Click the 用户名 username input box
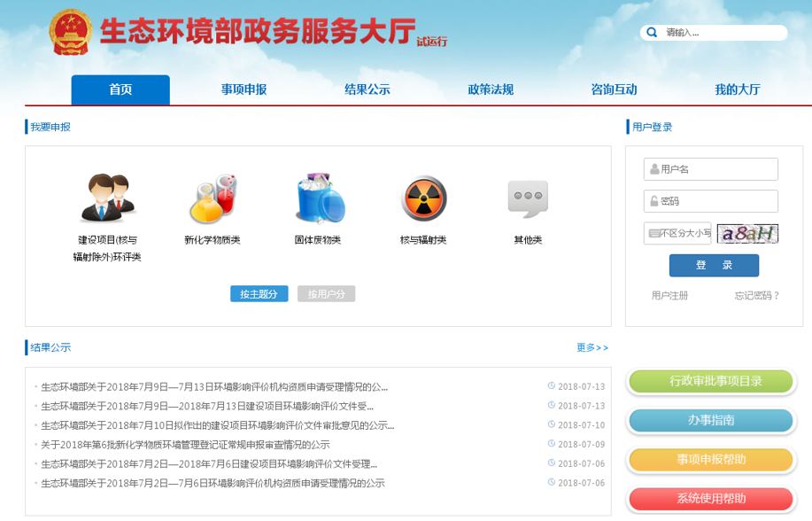 click(711, 168)
